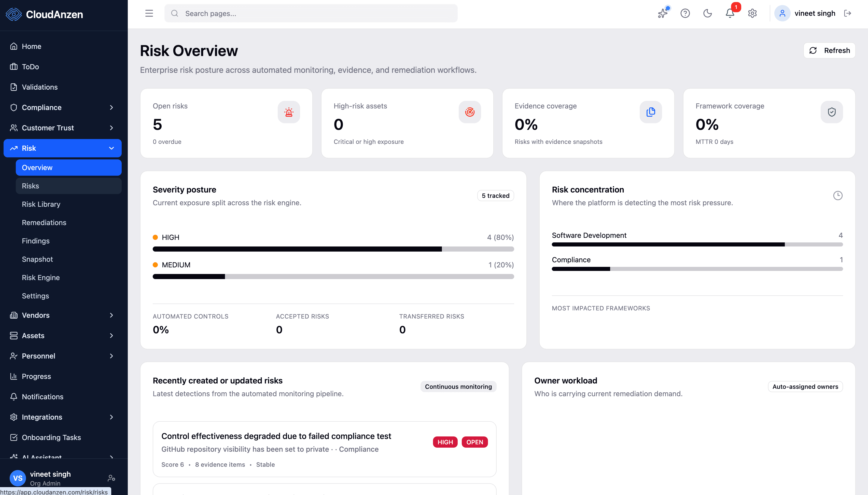The height and width of the screenshot is (495, 868).
Task: Click the clock icon in Risk concentration
Action: coord(838,196)
